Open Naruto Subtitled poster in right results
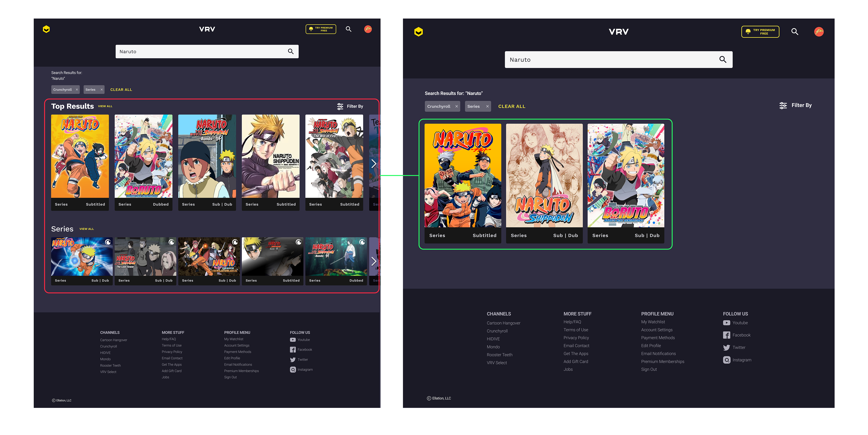Viewport: 868px width, 435px height. 463,183
